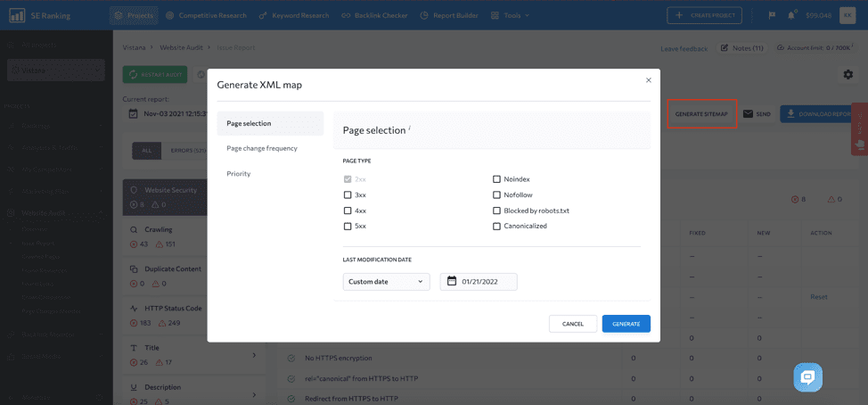
Task: Open Backlink Checker in top navigation
Action: (375, 15)
